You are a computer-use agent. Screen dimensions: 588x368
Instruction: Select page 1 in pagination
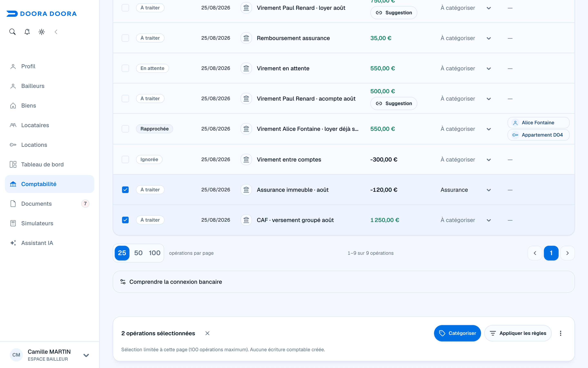click(551, 253)
